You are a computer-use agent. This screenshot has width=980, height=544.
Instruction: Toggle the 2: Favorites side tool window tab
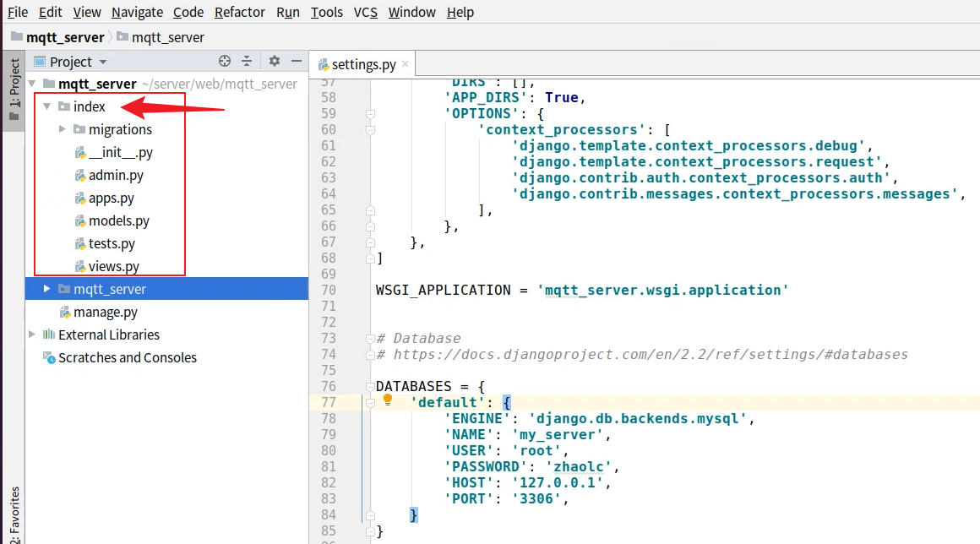pos(14,514)
